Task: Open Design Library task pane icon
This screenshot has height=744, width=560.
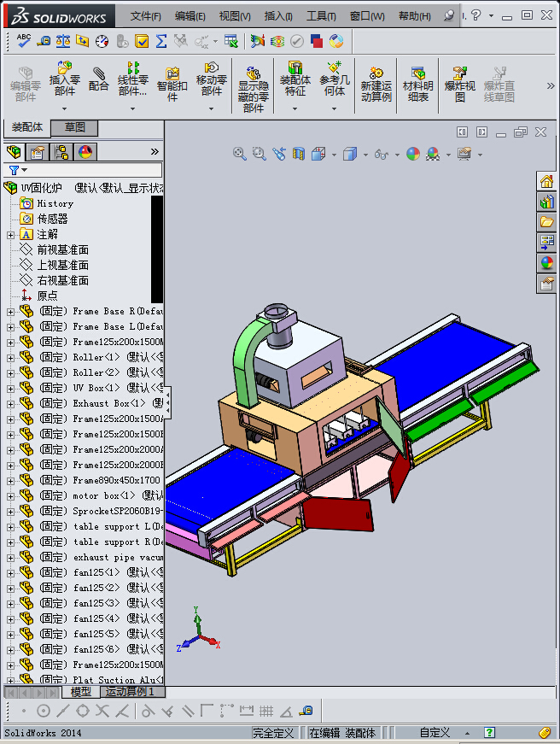Action: [x=546, y=202]
